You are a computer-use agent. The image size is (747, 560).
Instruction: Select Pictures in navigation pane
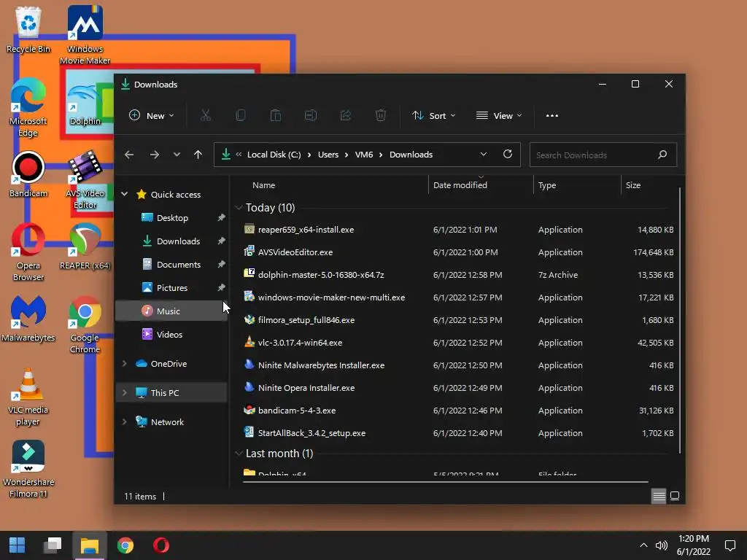coord(171,287)
